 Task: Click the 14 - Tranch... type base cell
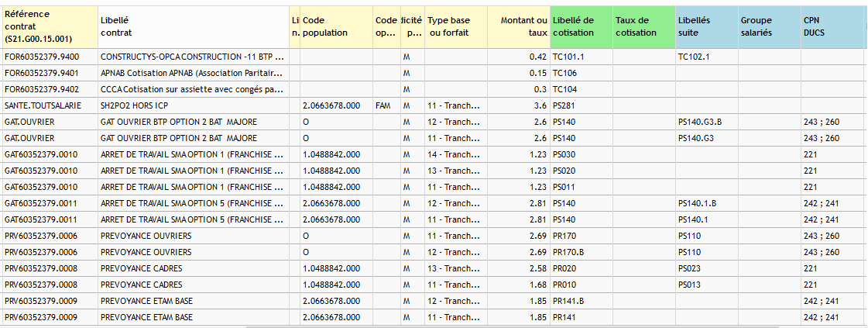[455, 154]
